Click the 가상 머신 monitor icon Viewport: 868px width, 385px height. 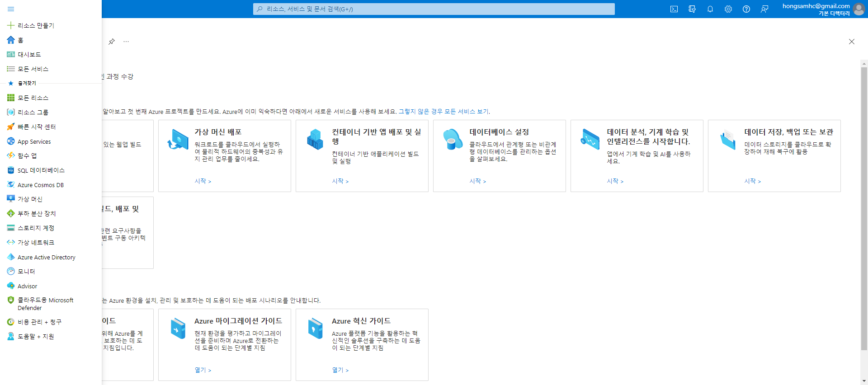11,199
